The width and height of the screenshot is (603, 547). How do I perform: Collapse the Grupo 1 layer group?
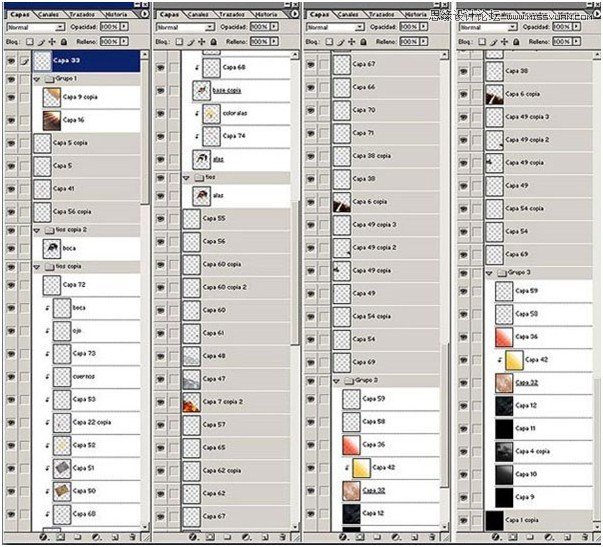37,79
